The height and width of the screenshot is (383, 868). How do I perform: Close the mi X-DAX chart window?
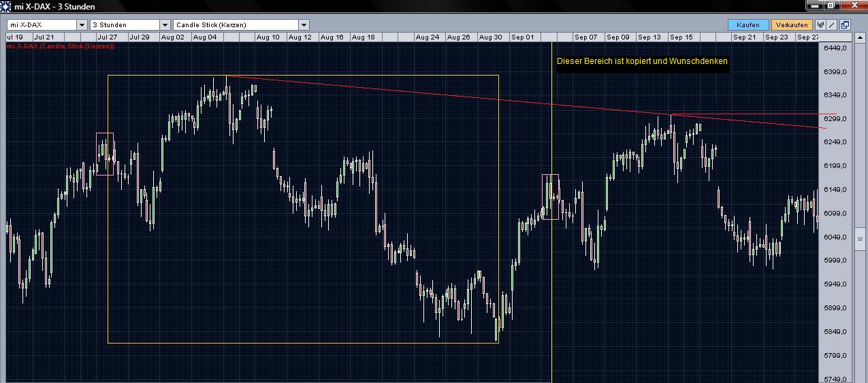(x=853, y=5)
